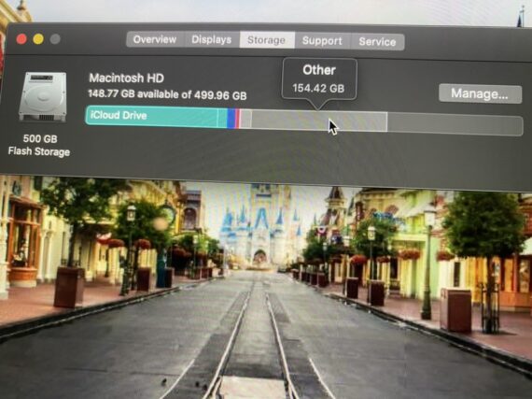Click the disabled gray zoom window button
532x399 pixels.
(x=55, y=39)
